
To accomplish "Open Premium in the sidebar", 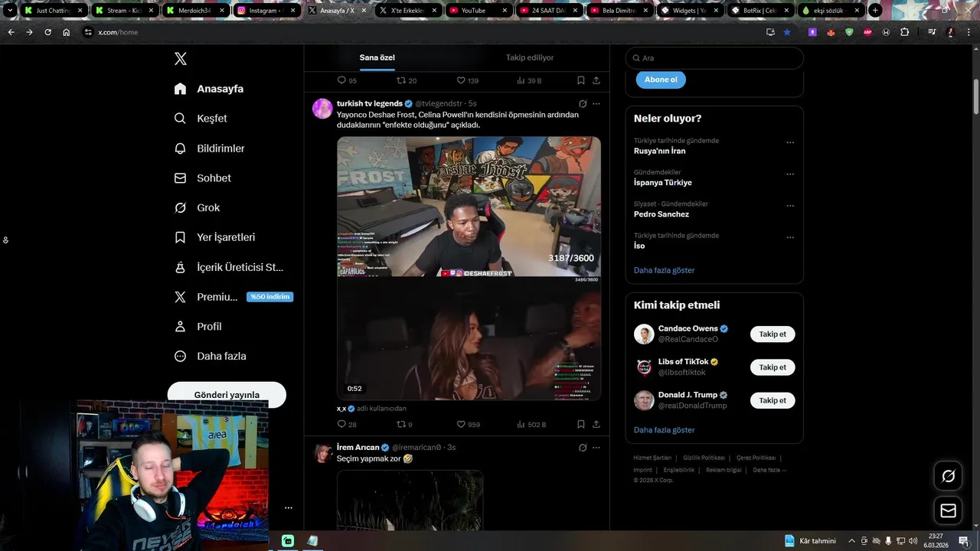I will point(234,297).
